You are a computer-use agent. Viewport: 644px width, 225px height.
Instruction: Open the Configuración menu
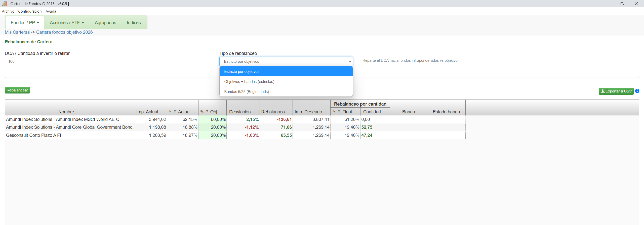pyautogui.click(x=30, y=11)
